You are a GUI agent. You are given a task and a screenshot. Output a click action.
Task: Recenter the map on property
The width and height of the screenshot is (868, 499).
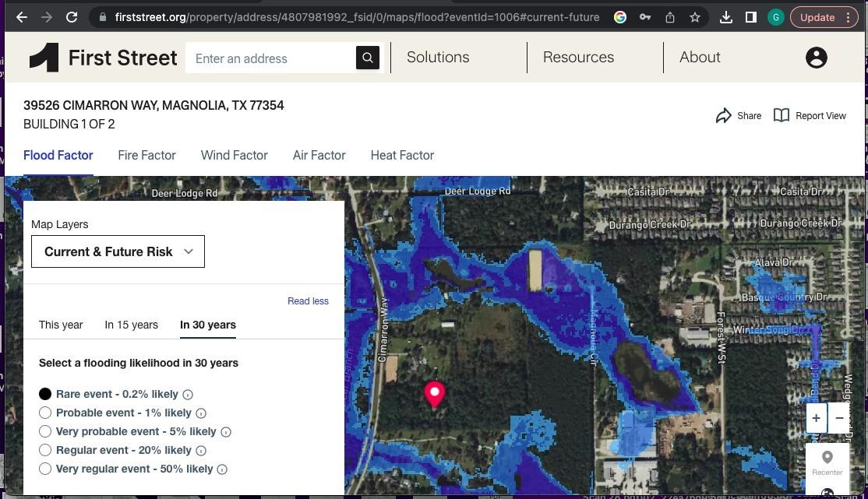click(x=827, y=462)
